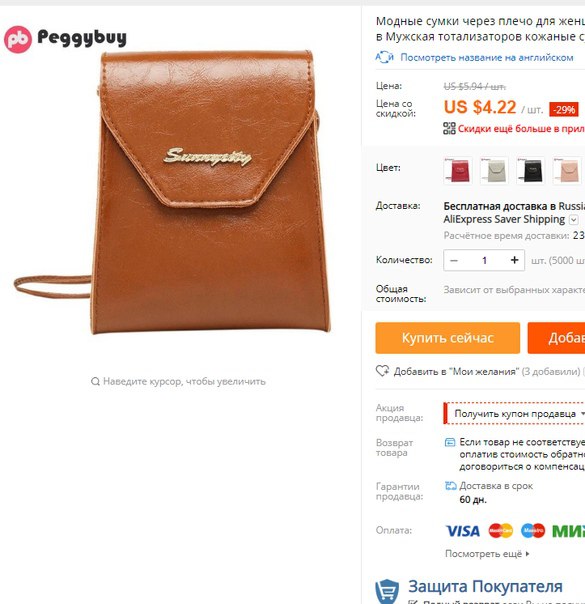
Task: Choose the pink bag color option
Action: (x=567, y=171)
